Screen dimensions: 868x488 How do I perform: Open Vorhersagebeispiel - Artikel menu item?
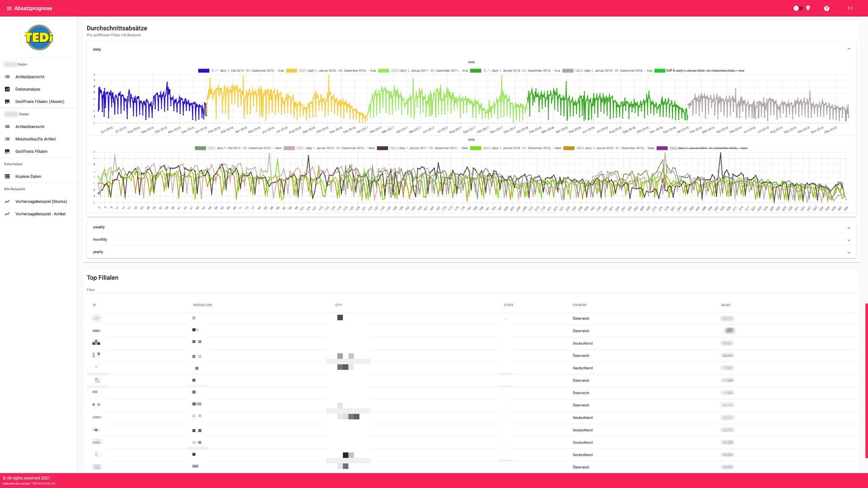click(40, 214)
